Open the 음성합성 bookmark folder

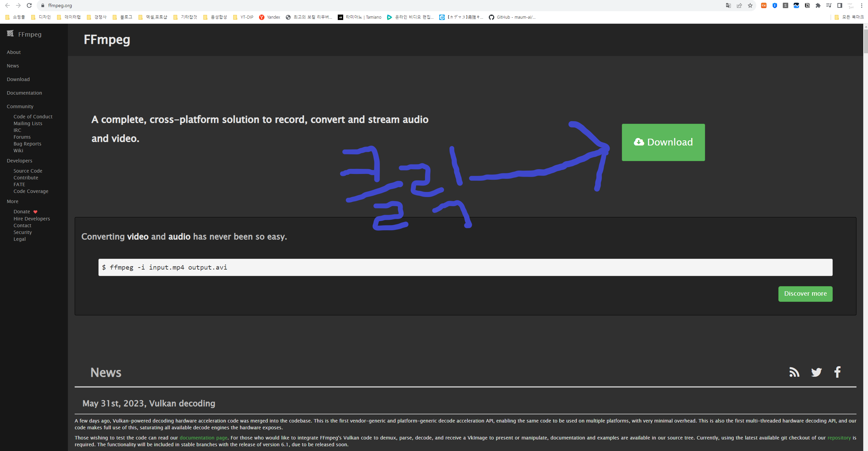point(215,17)
